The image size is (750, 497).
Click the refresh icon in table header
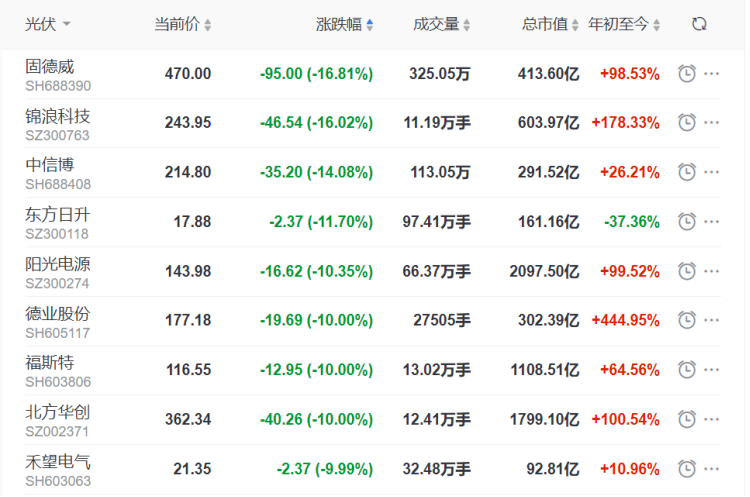[699, 24]
